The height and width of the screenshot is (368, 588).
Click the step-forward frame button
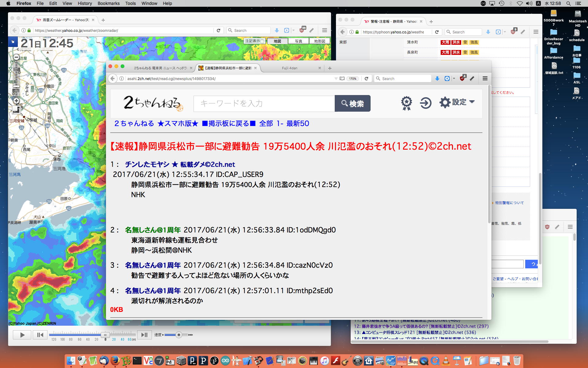click(x=144, y=335)
